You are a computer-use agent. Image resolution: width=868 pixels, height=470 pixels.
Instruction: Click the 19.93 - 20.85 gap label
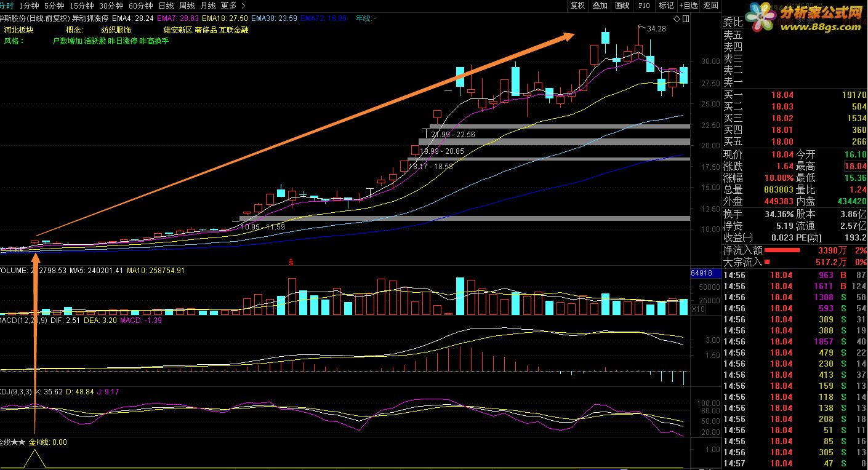tap(442, 151)
